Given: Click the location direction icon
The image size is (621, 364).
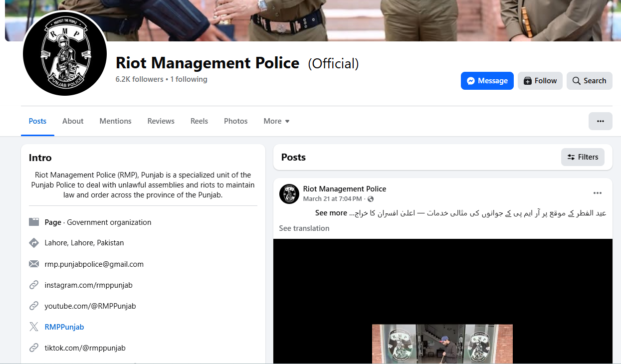Looking at the screenshot, I should point(34,243).
